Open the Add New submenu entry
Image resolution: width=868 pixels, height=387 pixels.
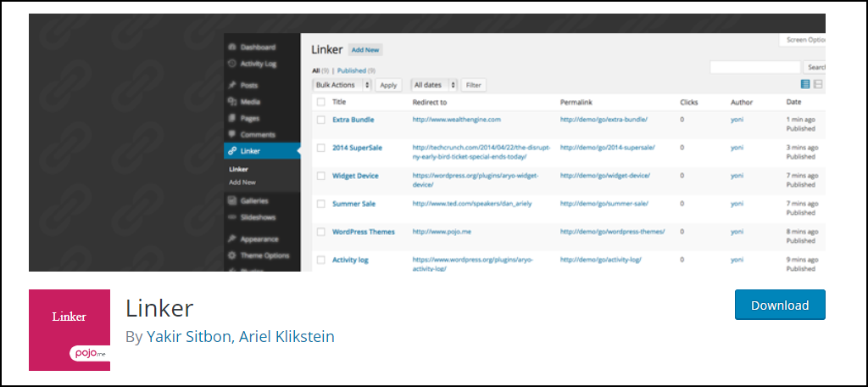pos(242,182)
